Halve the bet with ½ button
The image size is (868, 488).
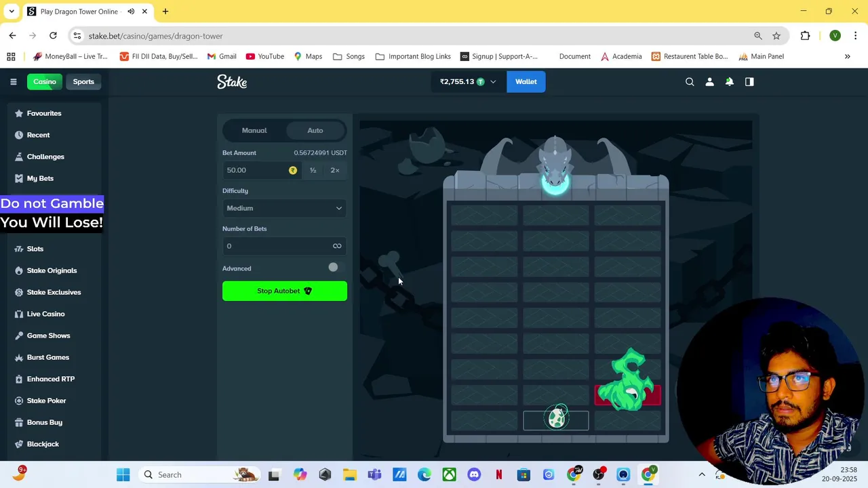[x=313, y=170]
